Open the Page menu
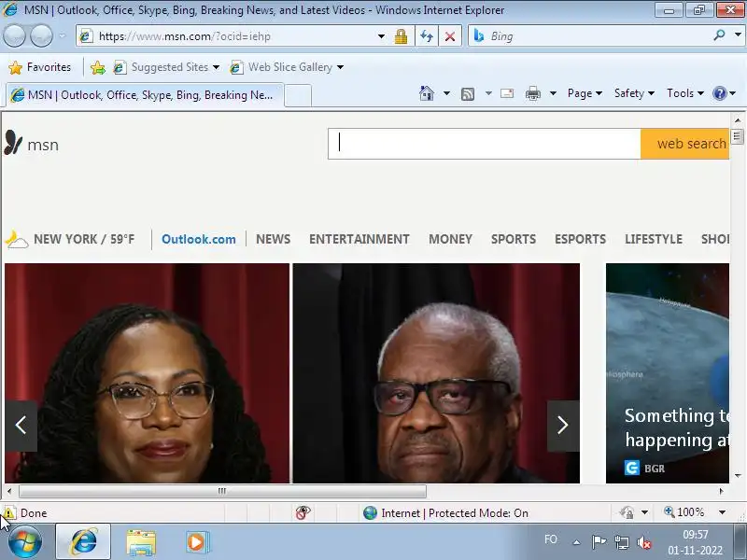The width and height of the screenshot is (747, 560). coord(585,93)
